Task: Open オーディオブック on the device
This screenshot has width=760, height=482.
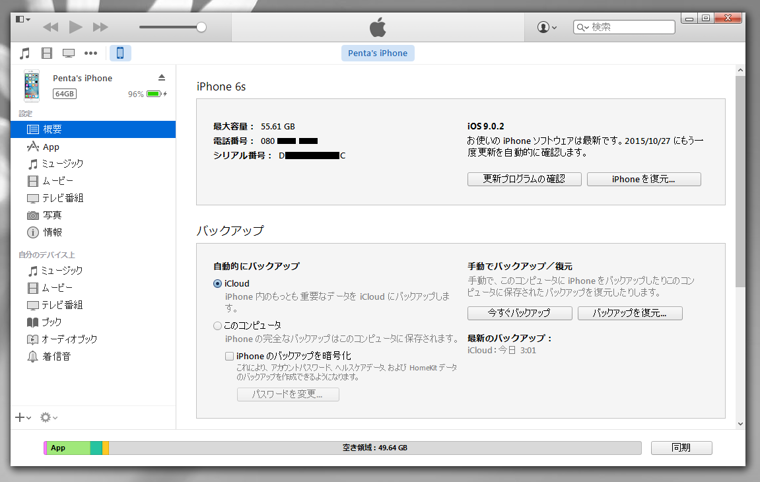Action: (93, 339)
